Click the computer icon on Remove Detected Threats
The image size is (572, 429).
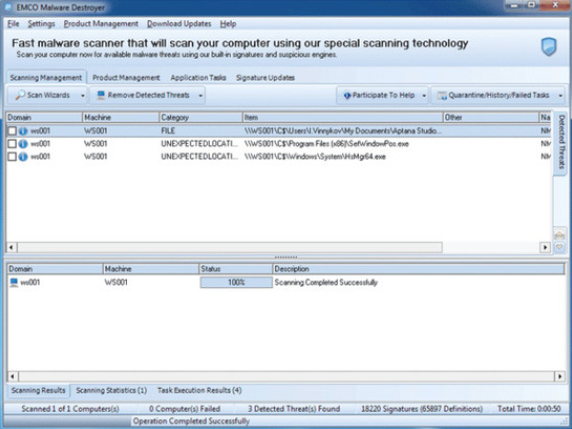point(101,95)
